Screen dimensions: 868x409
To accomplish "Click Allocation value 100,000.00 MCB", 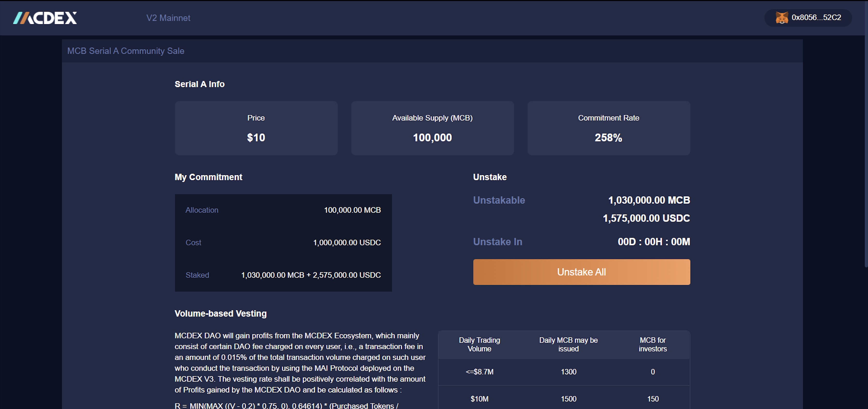I will (x=352, y=210).
